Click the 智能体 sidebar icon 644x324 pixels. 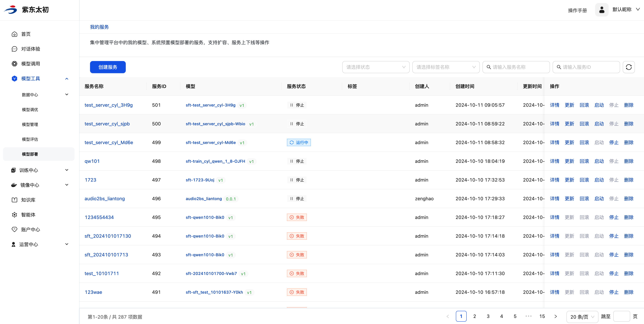click(14, 215)
